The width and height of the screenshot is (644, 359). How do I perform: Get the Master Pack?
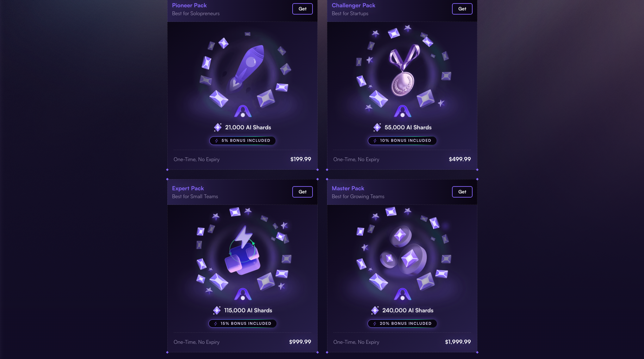point(462,192)
